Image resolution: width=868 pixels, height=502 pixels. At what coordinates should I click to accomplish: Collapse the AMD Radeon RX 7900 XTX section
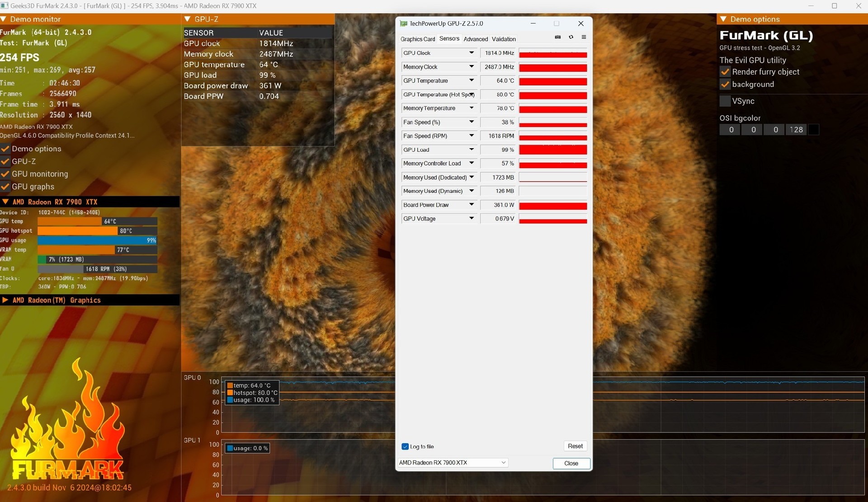point(5,202)
